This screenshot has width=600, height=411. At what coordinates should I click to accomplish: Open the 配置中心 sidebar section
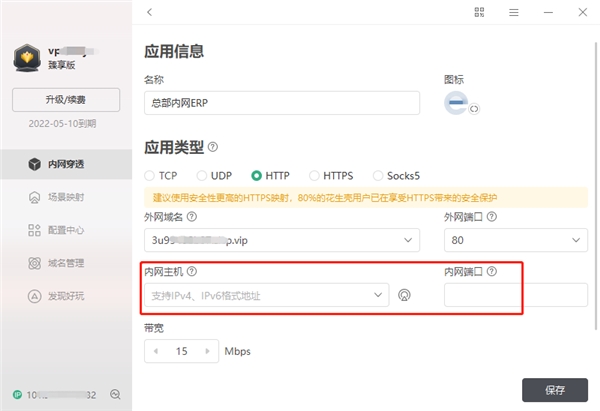[66, 230]
